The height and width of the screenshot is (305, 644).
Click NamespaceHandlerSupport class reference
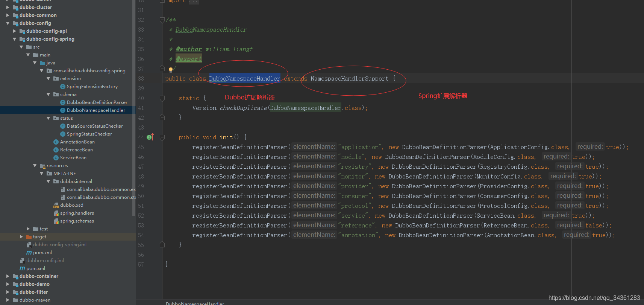tap(349, 79)
